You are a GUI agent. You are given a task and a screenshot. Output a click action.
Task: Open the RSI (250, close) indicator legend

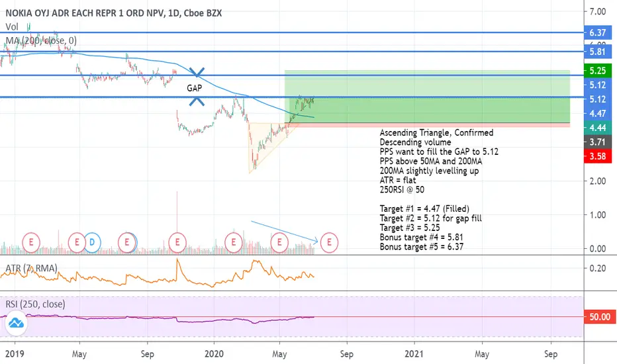[35, 304]
